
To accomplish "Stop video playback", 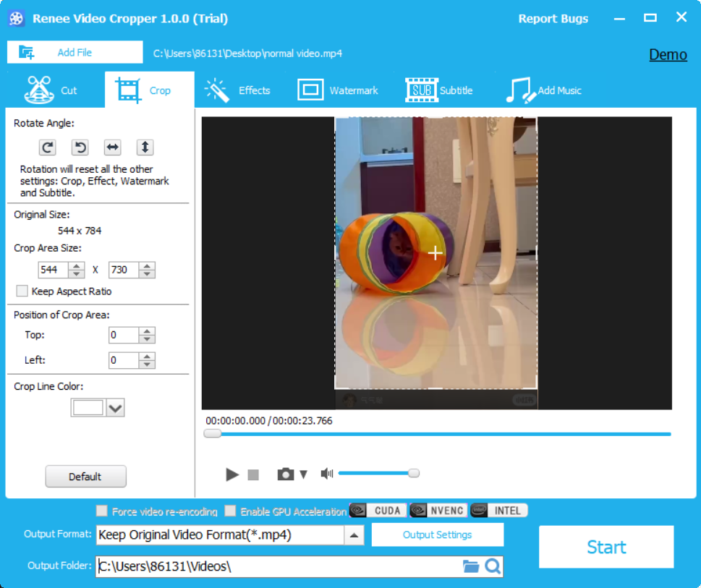I will tap(253, 474).
